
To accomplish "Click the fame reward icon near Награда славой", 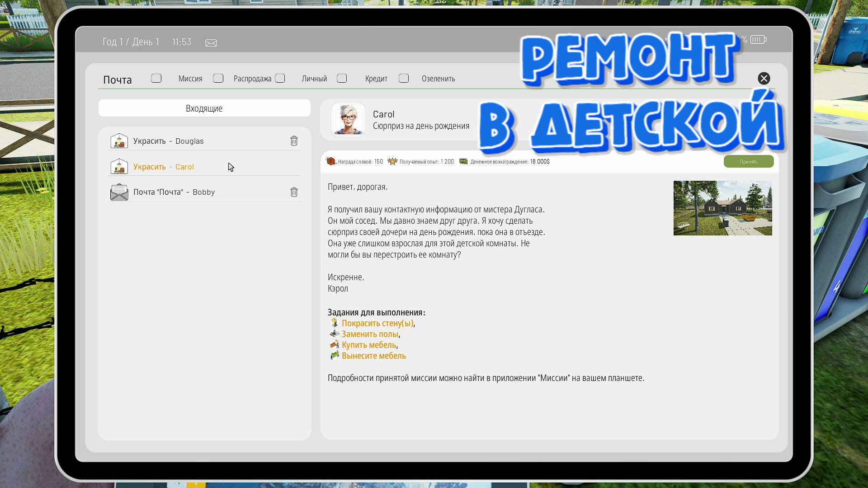I will (x=330, y=161).
